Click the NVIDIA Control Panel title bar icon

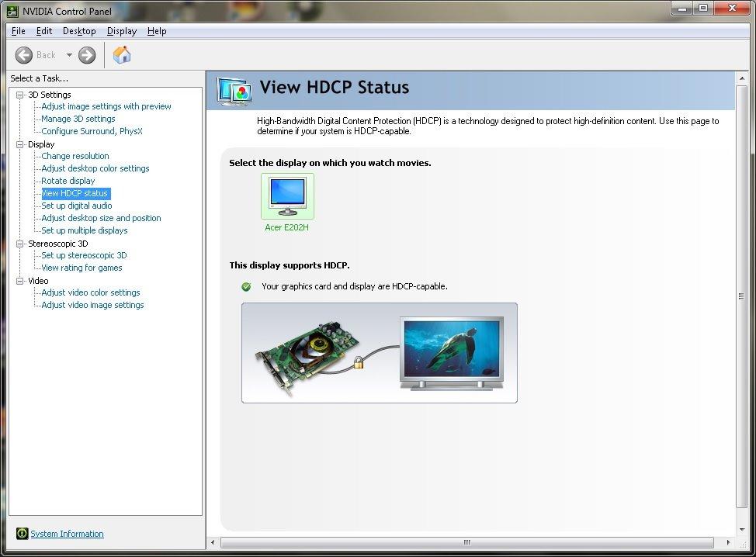pos(12,11)
